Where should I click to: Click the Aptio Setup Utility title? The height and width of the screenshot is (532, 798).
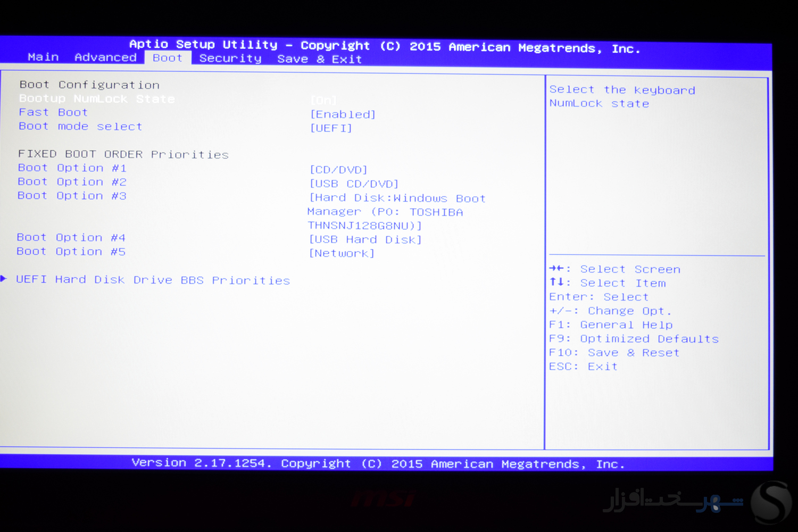384,46
